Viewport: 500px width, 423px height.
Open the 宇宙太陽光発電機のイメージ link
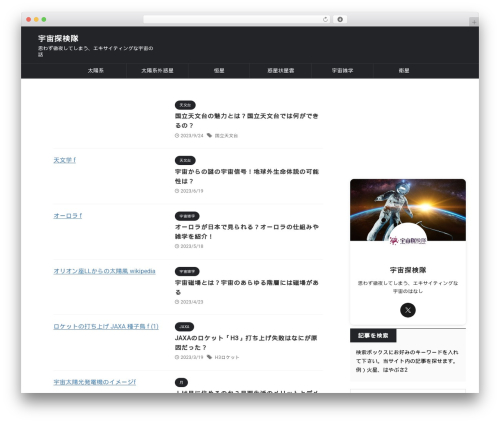[95, 382]
